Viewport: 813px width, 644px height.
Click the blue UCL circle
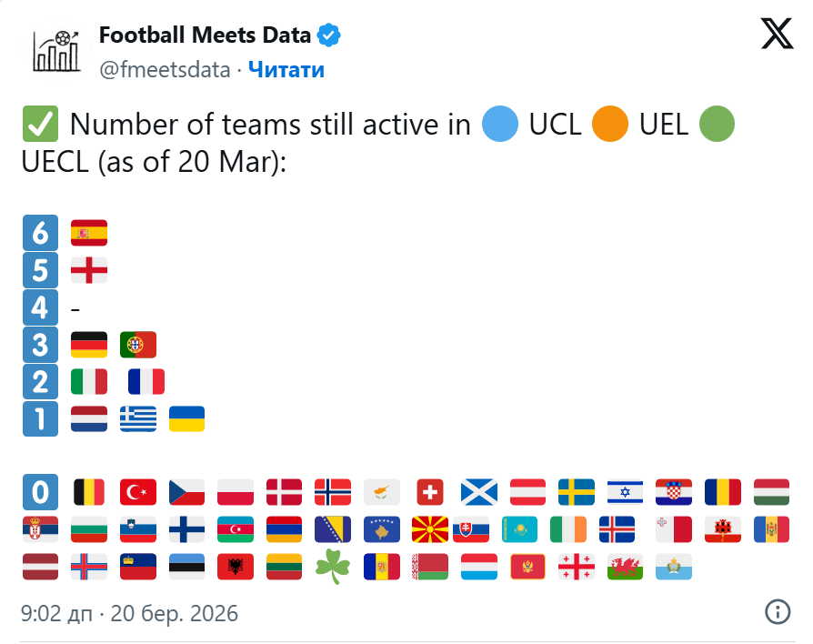click(500, 124)
